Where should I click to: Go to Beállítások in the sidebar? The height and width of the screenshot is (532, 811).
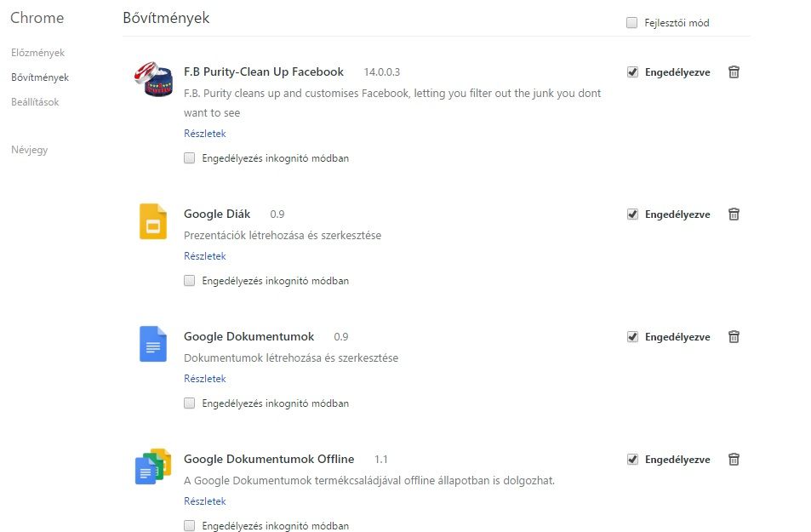[x=35, y=102]
